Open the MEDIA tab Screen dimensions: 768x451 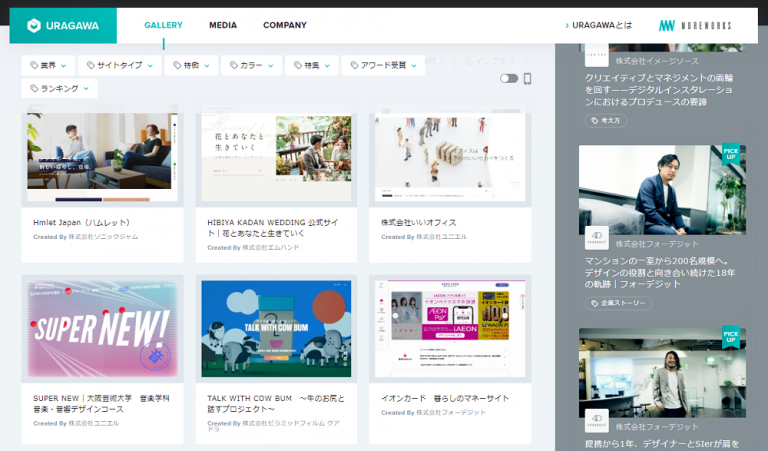click(x=223, y=25)
